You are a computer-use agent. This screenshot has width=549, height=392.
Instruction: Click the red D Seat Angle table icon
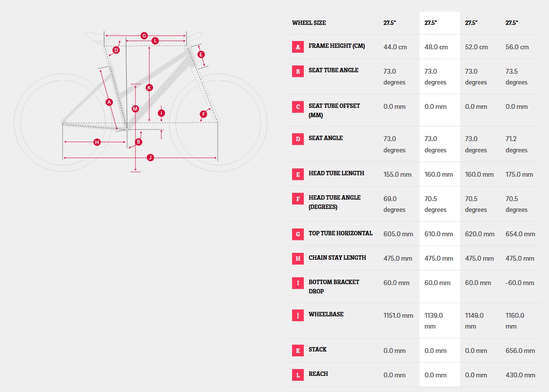(298, 139)
